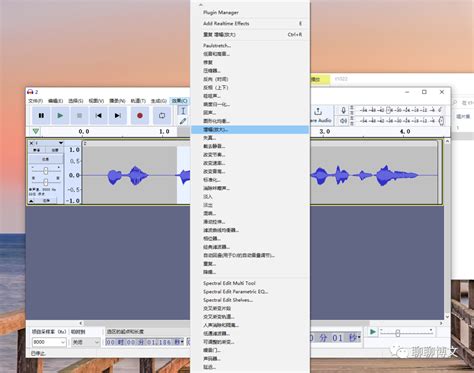This screenshot has height=373, width=474.
Task: Click the Pause button in transport toolbar
Action: click(x=41, y=116)
